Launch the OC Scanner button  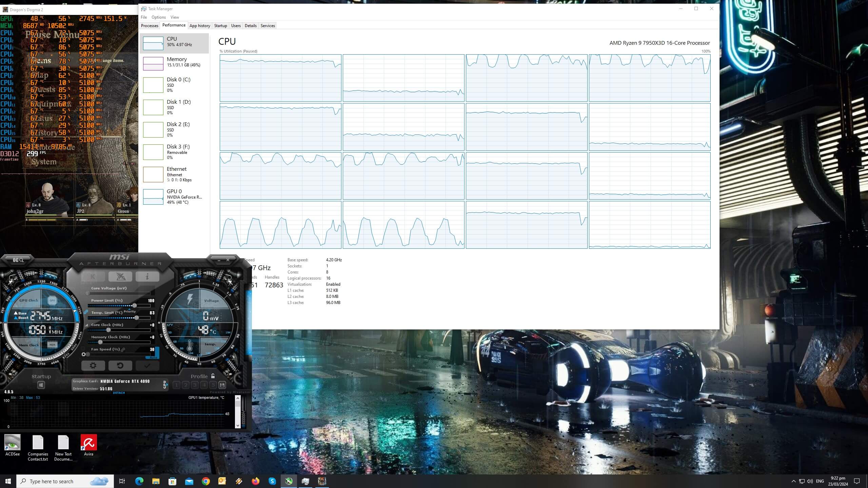pyautogui.click(x=18, y=260)
